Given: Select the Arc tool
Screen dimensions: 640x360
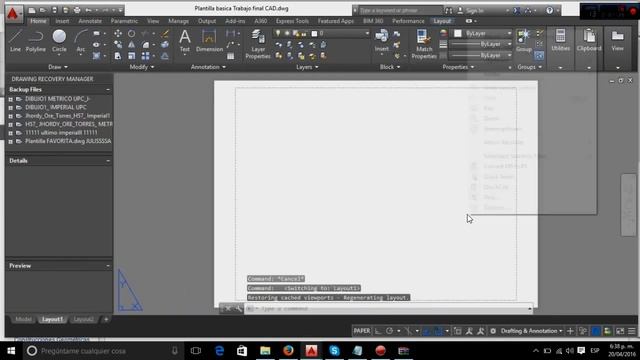Looking at the screenshot, I should [x=81, y=41].
